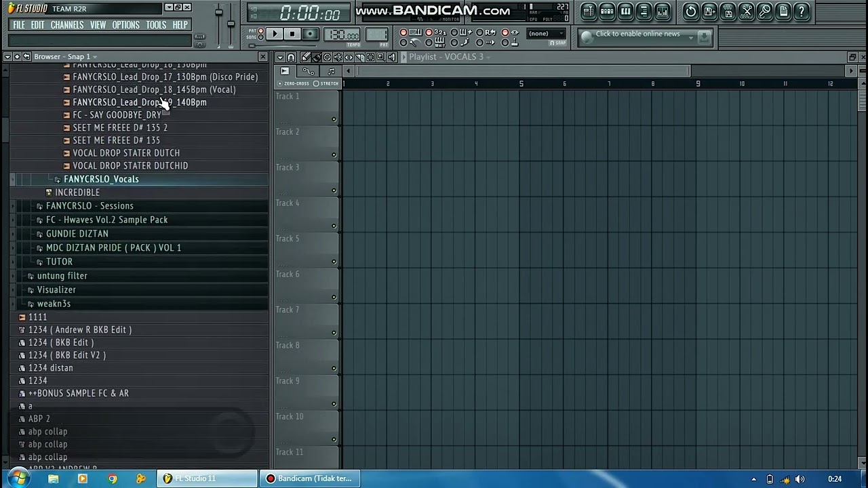Open the EDIT menu

(37, 25)
